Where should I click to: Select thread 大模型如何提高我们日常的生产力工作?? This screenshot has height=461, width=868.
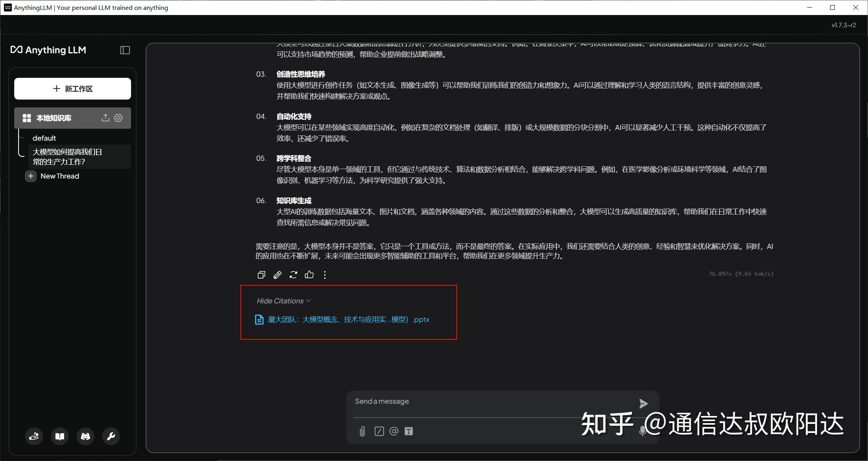click(79, 157)
